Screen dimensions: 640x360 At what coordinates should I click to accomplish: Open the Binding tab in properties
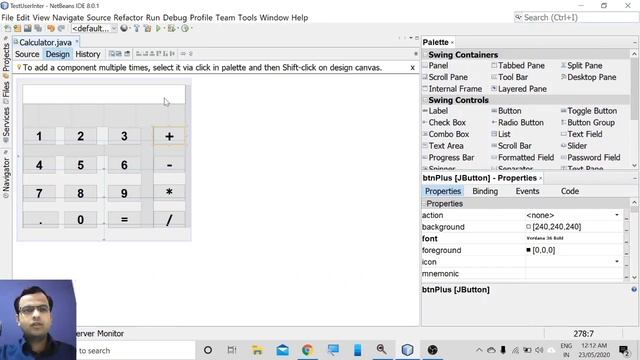(x=485, y=191)
